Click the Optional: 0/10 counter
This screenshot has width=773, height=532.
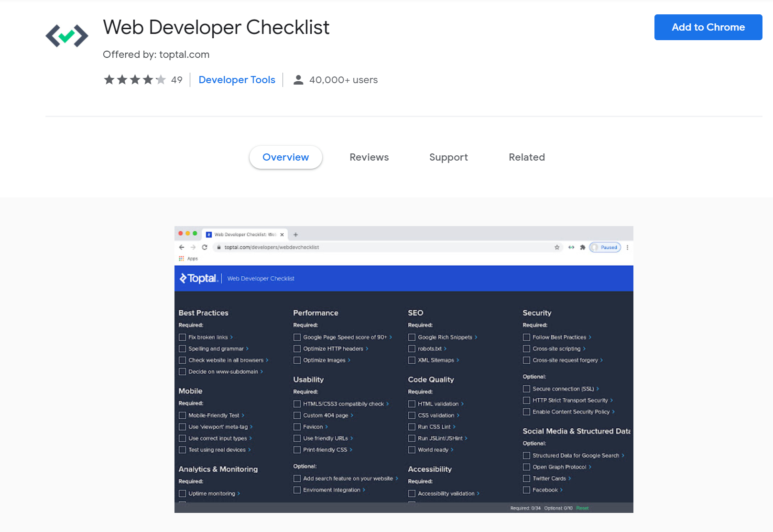(x=558, y=508)
